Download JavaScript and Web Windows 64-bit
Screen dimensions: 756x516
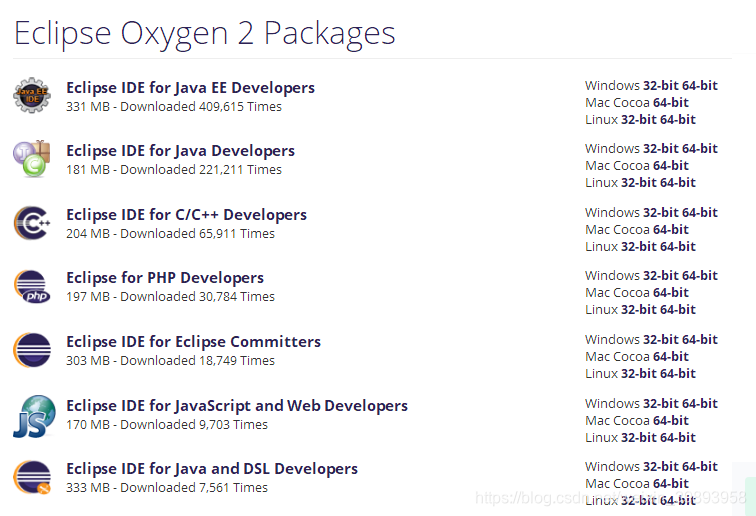pyautogui.click(x=700, y=404)
